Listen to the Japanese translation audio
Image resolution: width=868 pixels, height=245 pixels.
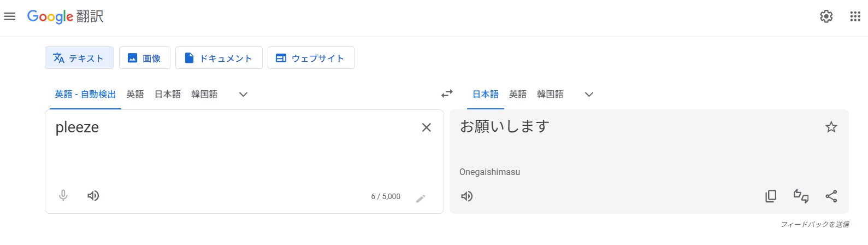coord(467,196)
